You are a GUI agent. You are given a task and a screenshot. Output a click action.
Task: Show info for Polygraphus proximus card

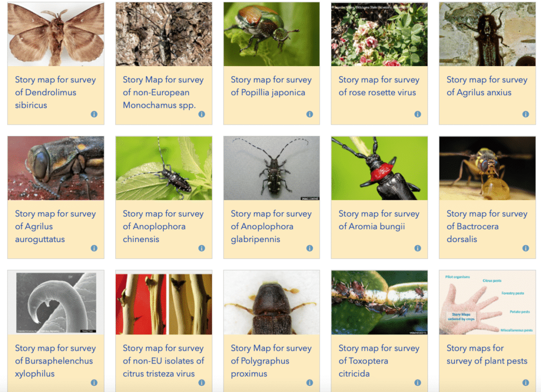click(x=310, y=382)
